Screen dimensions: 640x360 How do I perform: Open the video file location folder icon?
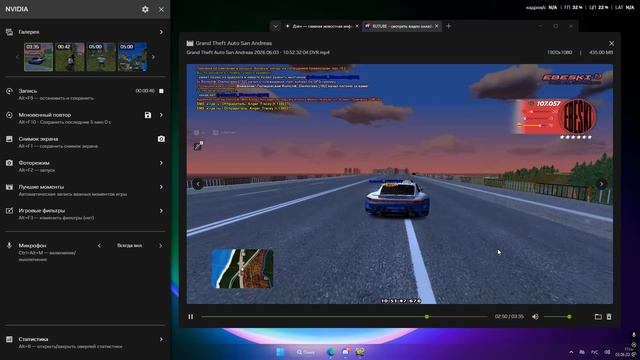pos(598,317)
